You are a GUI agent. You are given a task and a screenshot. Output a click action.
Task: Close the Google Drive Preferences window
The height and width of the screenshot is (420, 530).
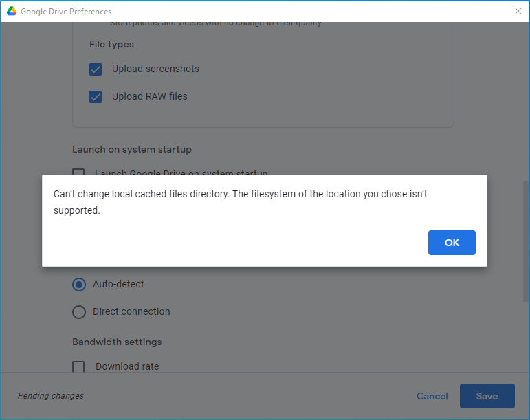(518, 11)
